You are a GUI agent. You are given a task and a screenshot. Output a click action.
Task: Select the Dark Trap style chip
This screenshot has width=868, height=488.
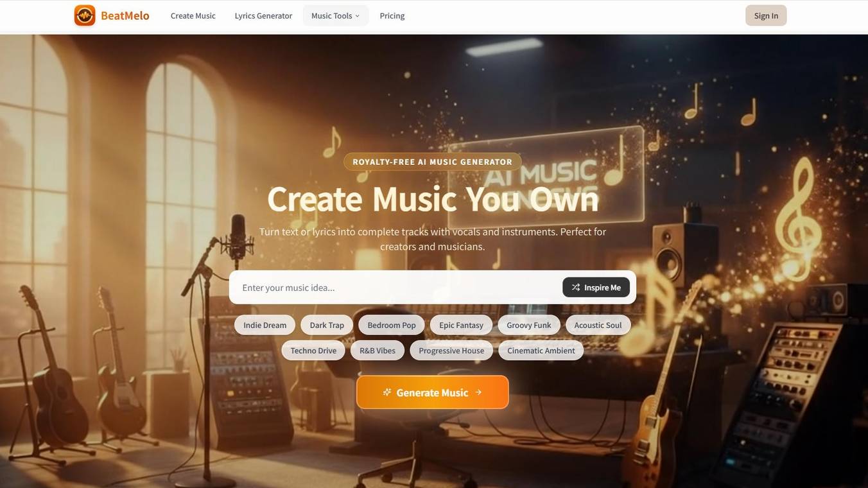[327, 325]
